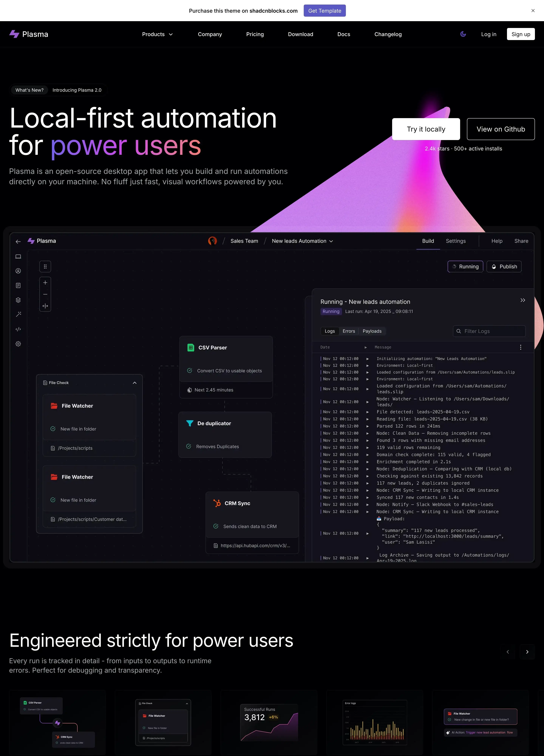Image resolution: width=544 pixels, height=756 pixels.
Task: Expand the 'File detected' log row arrow
Action: [x=367, y=412]
